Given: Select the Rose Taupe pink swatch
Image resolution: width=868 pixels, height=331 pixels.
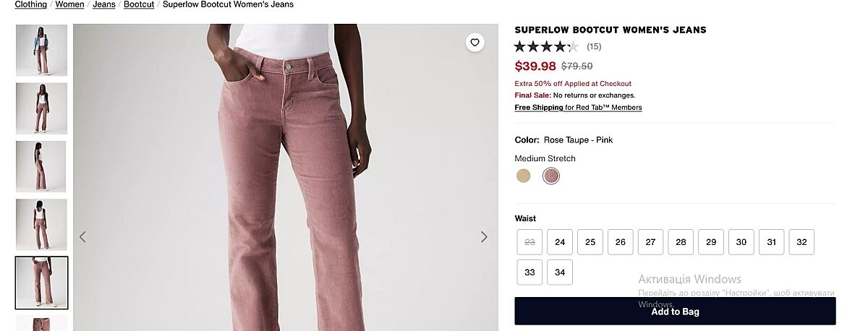Looking at the screenshot, I should (x=551, y=176).
